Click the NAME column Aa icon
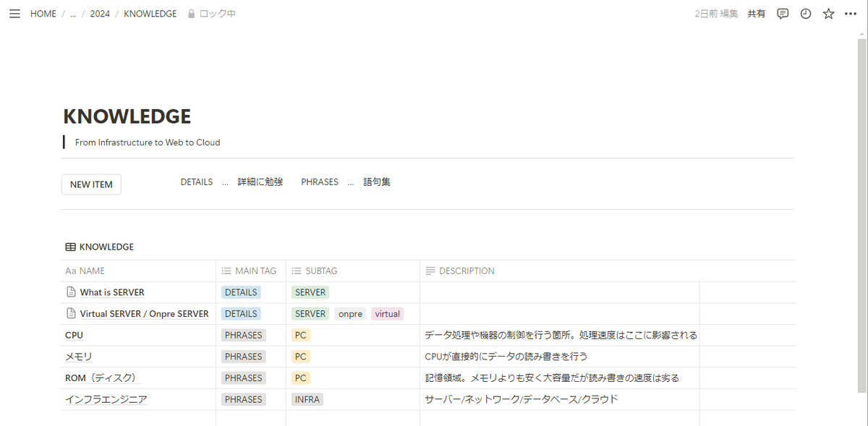This screenshot has height=426, width=868. pyautogui.click(x=70, y=271)
